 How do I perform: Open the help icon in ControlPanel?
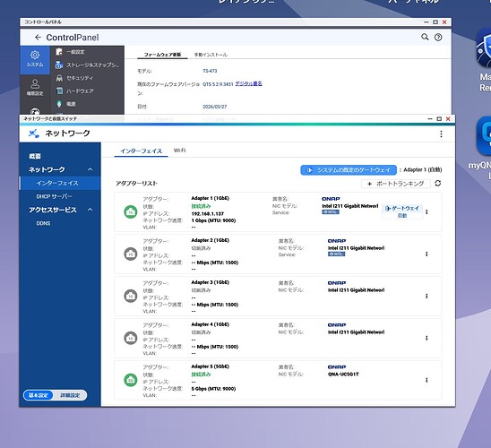pyautogui.click(x=438, y=38)
